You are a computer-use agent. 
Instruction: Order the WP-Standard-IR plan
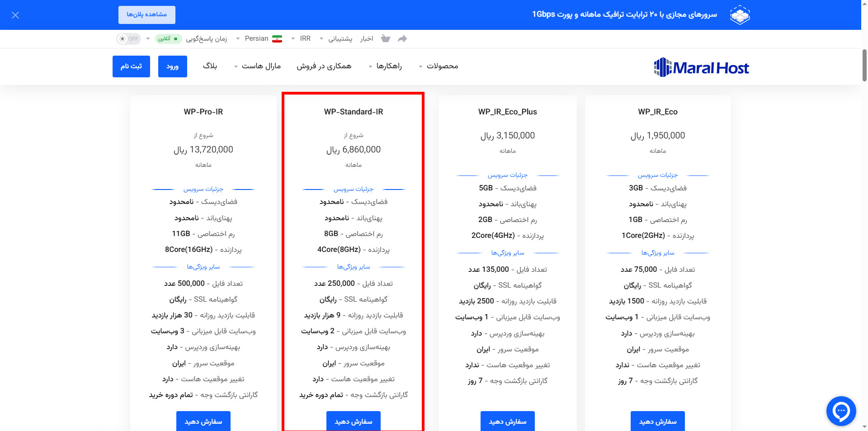coord(353,421)
